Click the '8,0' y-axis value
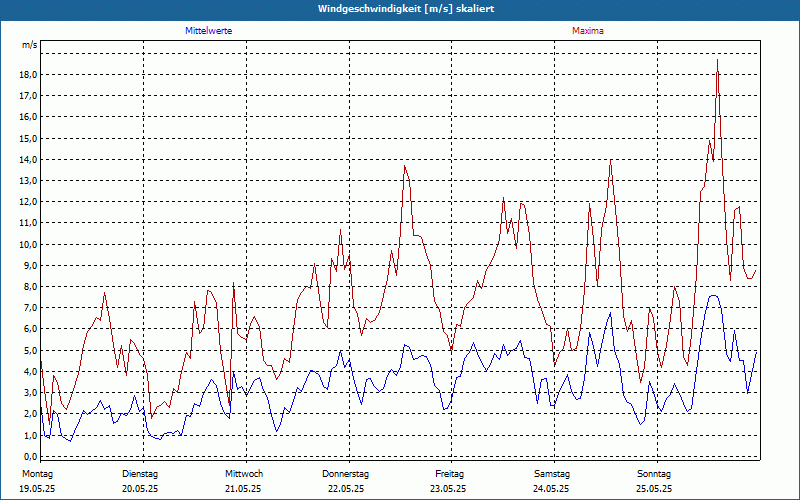Viewport: 800px width, 500px height. pyautogui.click(x=30, y=286)
